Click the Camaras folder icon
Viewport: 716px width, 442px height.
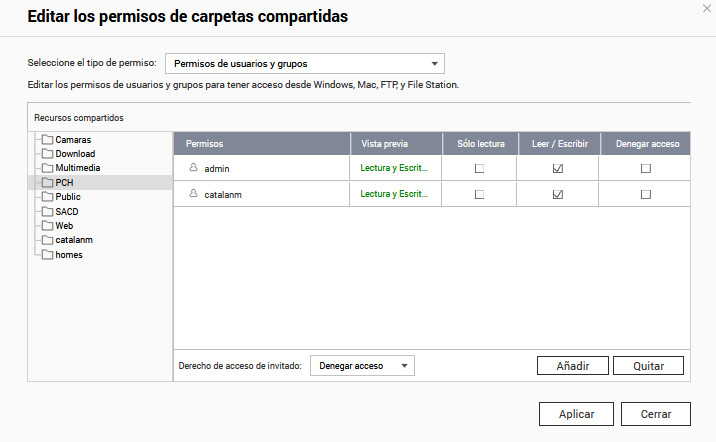coord(47,140)
